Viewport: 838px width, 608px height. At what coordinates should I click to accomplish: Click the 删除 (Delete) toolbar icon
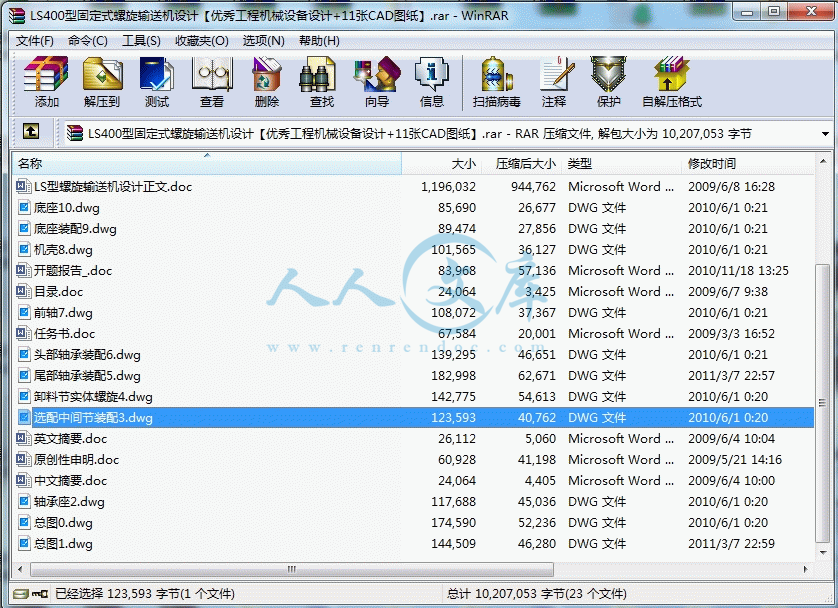point(267,82)
